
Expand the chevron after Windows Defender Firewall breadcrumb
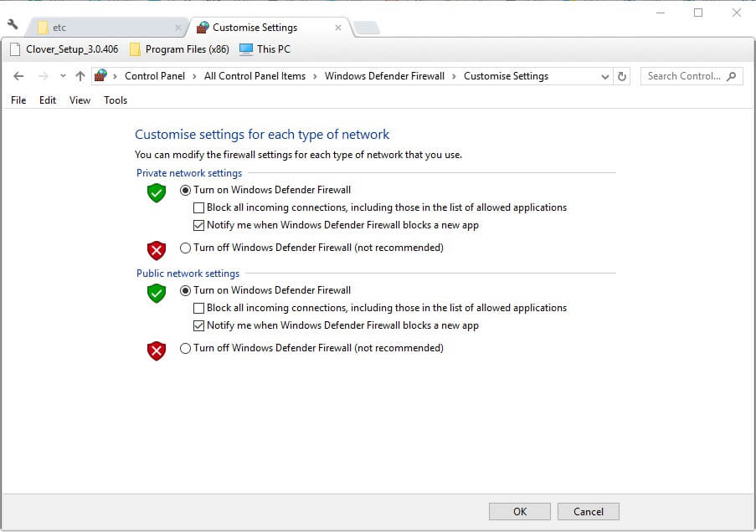click(x=454, y=76)
